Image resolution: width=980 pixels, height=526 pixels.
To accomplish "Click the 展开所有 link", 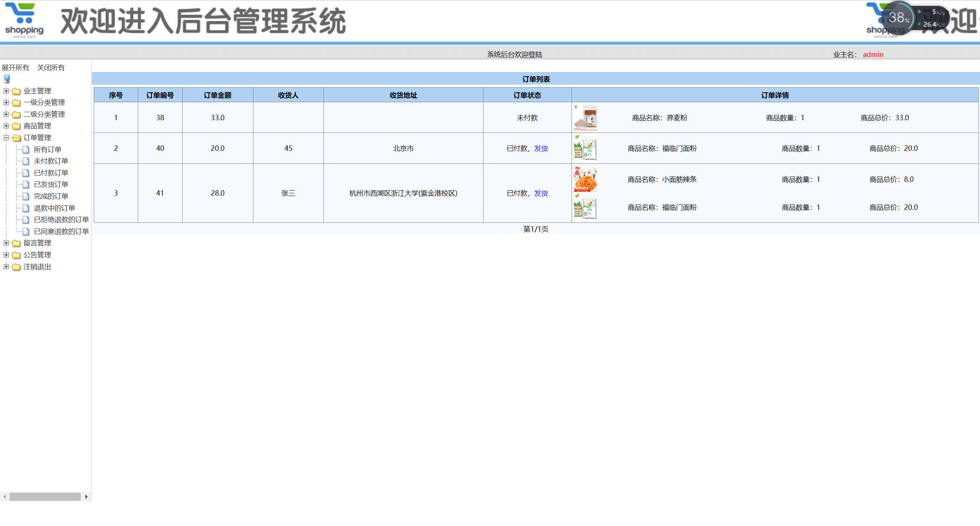I will (15, 68).
